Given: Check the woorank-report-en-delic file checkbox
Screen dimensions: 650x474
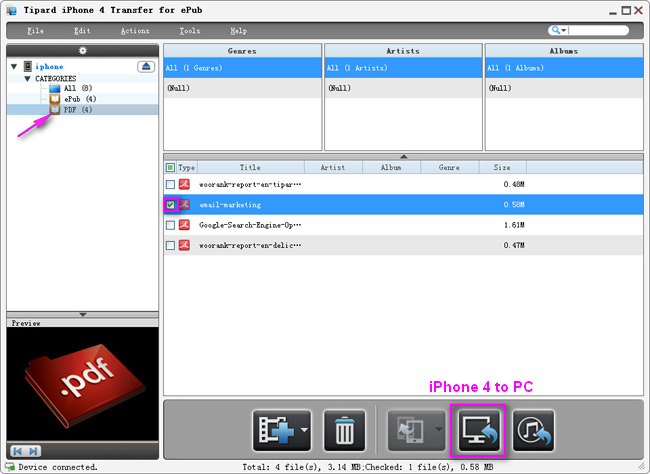Looking at the screenshot, I should click(170, 245).
